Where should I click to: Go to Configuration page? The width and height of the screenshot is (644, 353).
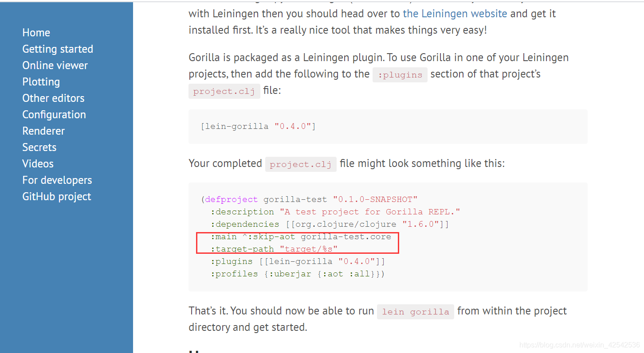pos(54,115)
